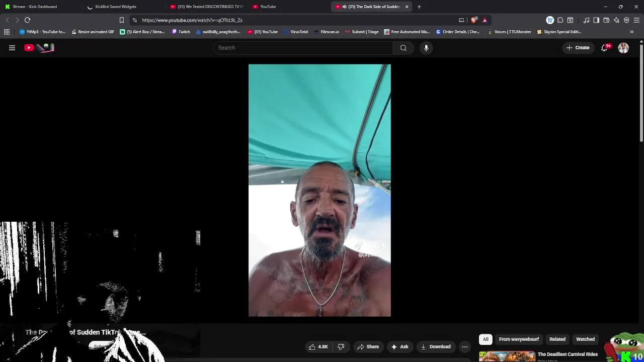The height and width of the screenshot is (362, 644).
Task: Open the (31) YouTube bookmark
Action: (262, 32)
